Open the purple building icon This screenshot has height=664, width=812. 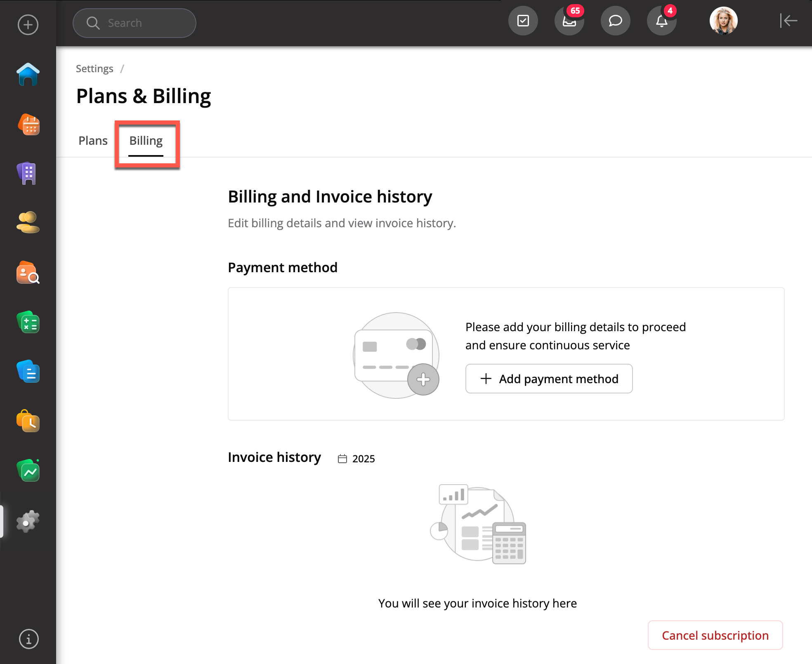28,174
